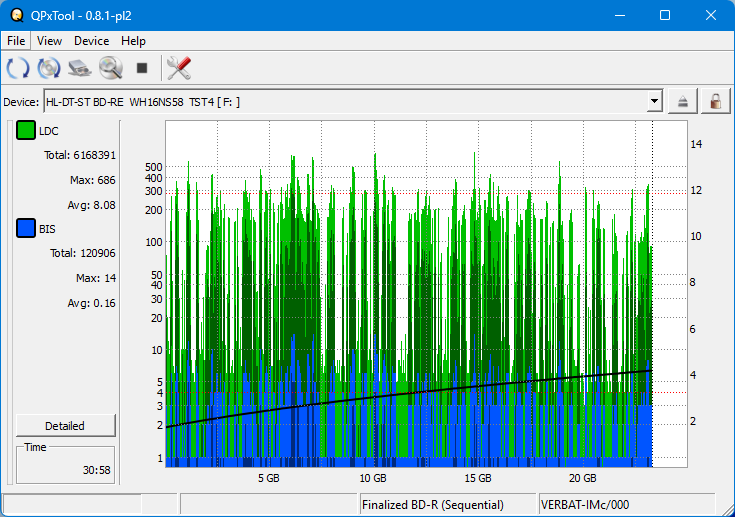Click the LDC Avg: 8.08 value

point(91,205)
